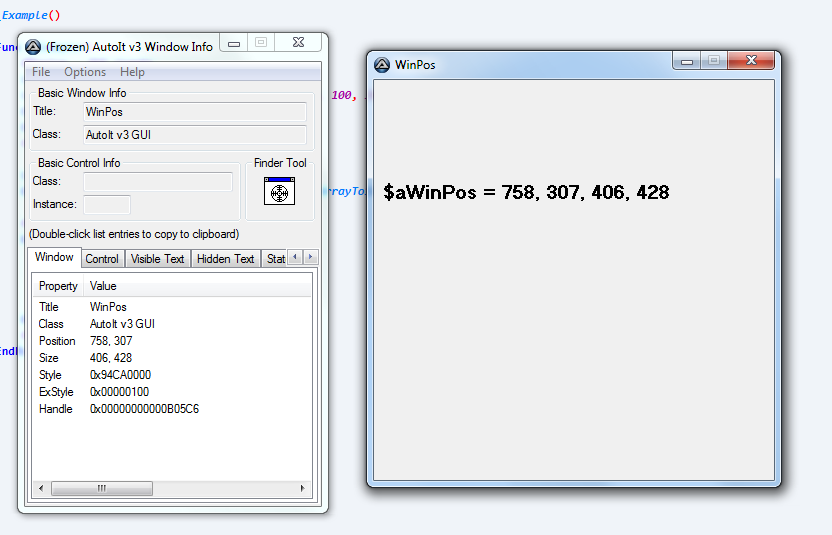Open the Help menu
The image size is (832, 535).
point(132,72)
